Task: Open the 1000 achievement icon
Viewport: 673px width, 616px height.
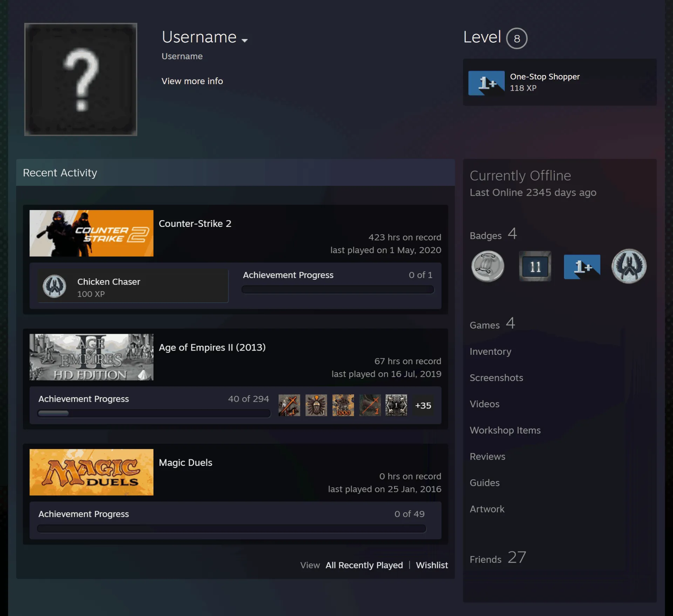Action: coord(343,405)
